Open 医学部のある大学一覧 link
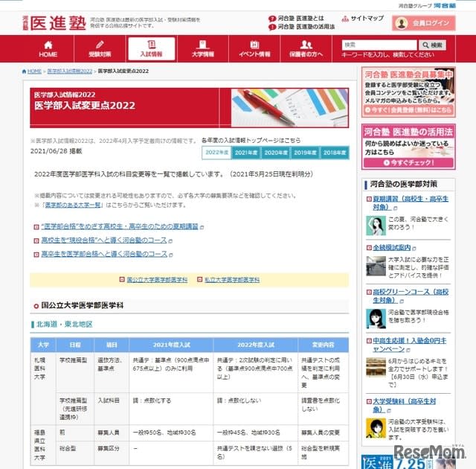This screenshot has height=469, width=476. coord(73,205)
